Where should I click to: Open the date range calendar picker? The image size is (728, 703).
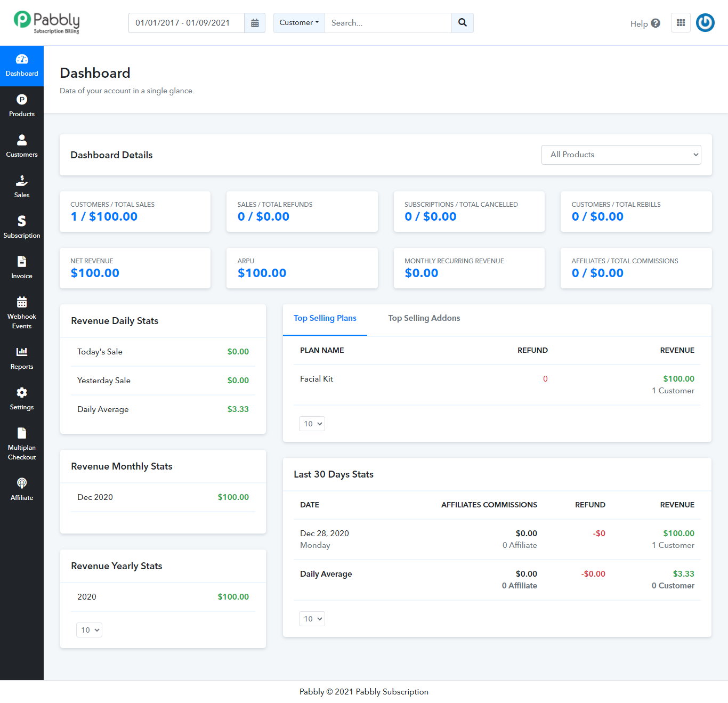[x=254, y=22]
